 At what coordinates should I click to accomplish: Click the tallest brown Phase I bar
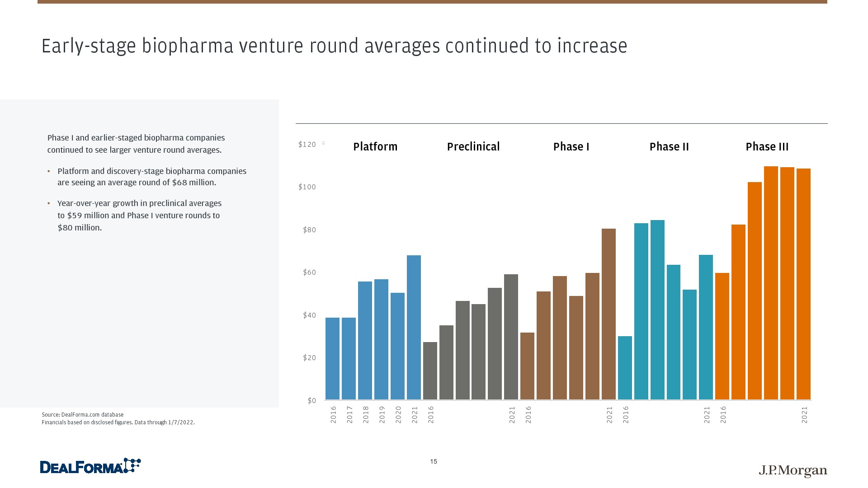coord(609,314)
